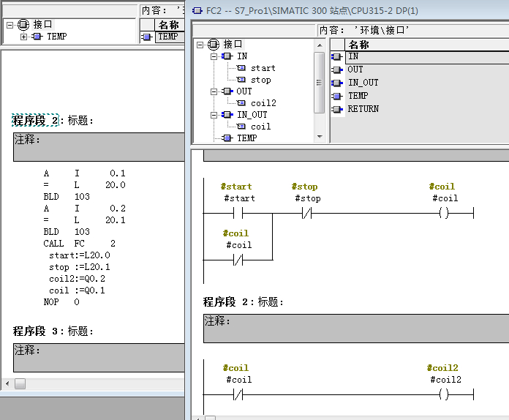Screen dimensions: 509x420
Task: Select the TEMP node in FC2 interface tree
Action: click(x=246, y=138)
